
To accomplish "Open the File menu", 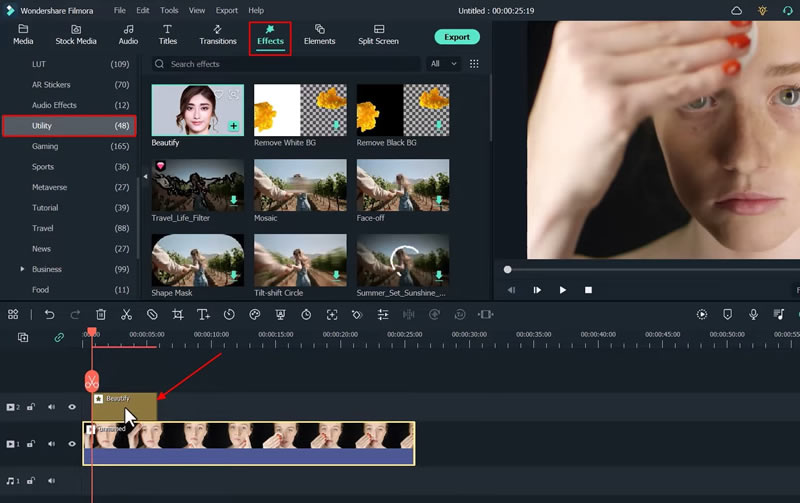I will (x=119, y=10).
